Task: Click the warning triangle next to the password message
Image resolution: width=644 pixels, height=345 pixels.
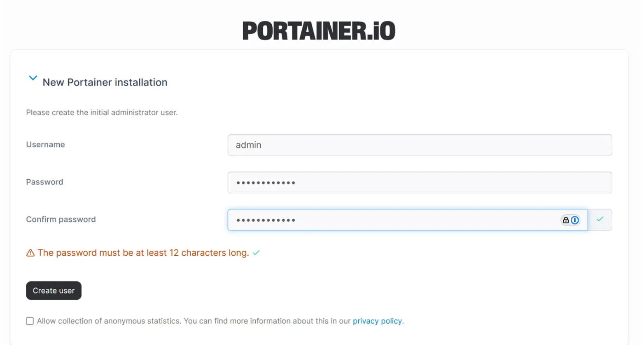Action: point(30,252)
